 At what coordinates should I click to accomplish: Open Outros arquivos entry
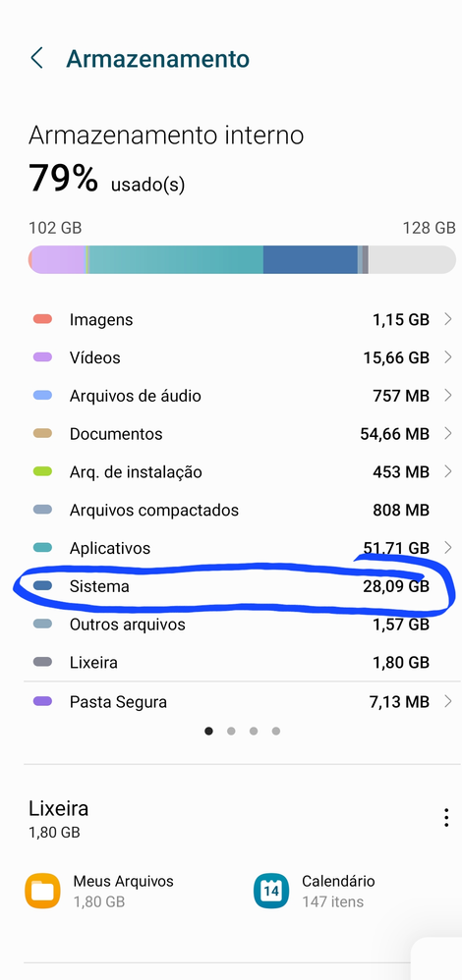click(x=240, y=625)
